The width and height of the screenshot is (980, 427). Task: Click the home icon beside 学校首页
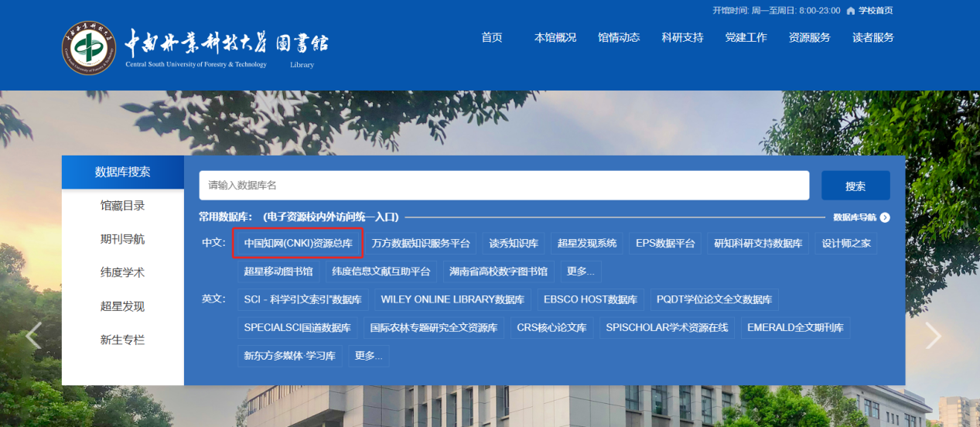[x=851, y=11]
